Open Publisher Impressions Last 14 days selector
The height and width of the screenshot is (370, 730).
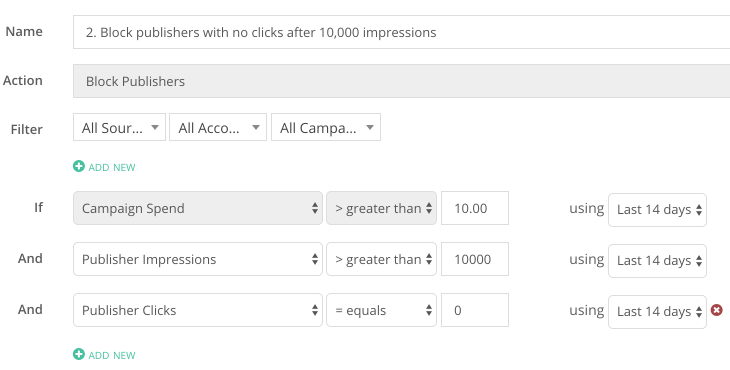(x=657, y=261)
